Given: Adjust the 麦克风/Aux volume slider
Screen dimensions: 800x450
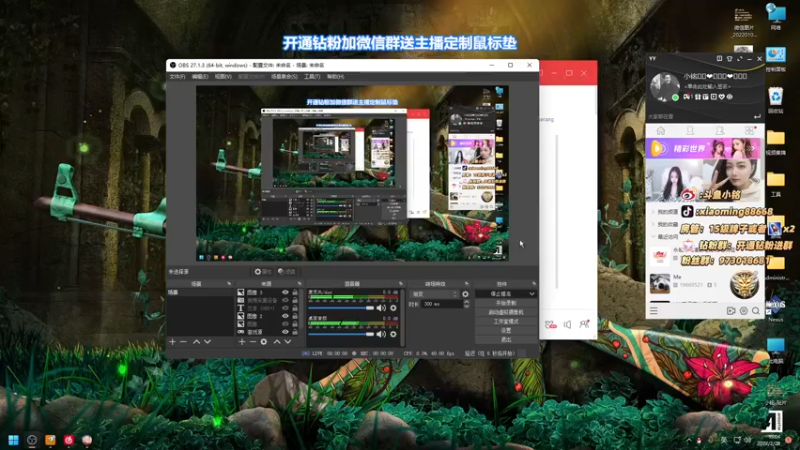Looking at the screenshot, I should click(x=341, y=308).
